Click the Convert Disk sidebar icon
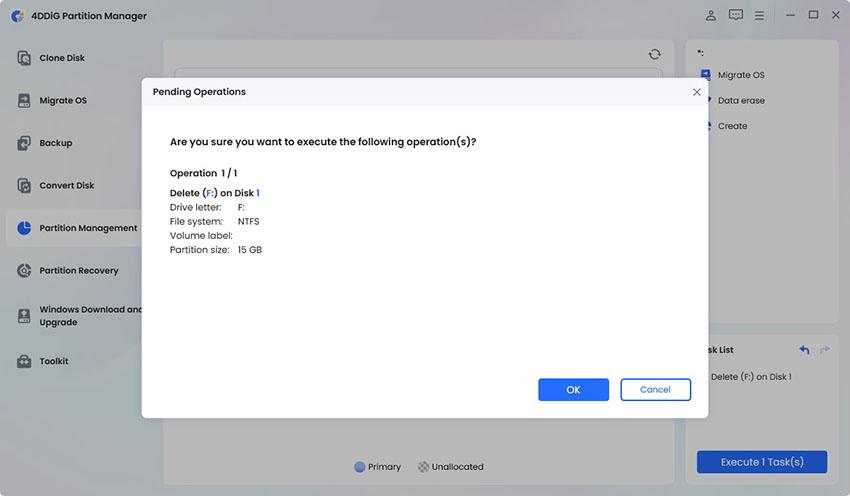Image resolution: width=850 pixels, height=496 pixels. click(x=24, y=186)
